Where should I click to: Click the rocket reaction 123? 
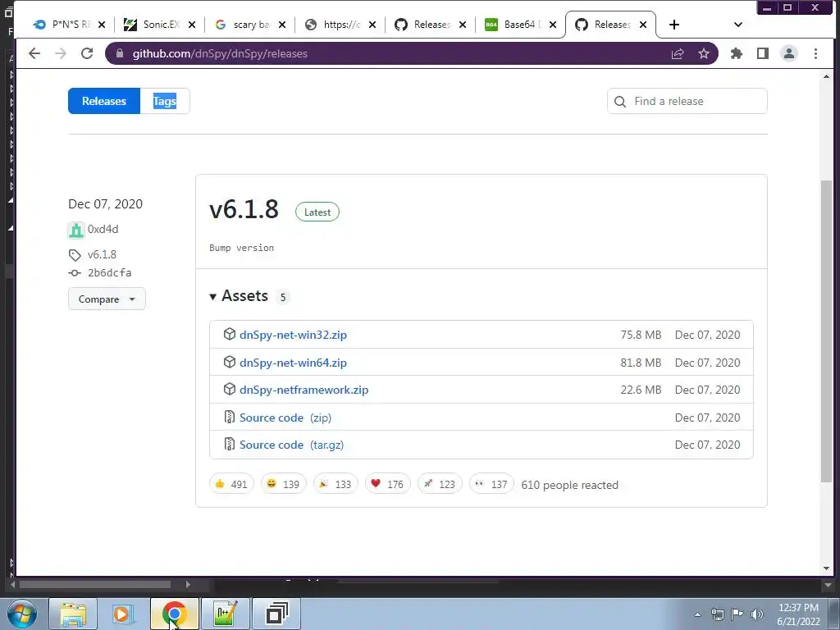440,484
